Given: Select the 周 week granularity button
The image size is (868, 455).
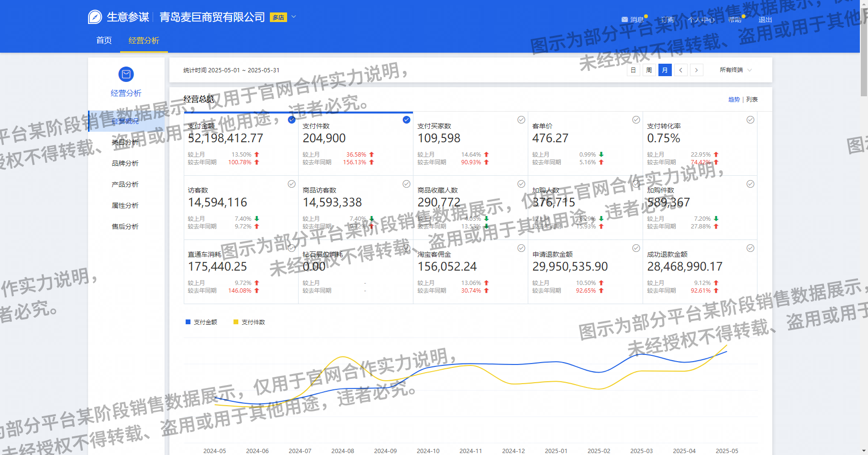Looking at the screenshot, I should tap(649, 70).
